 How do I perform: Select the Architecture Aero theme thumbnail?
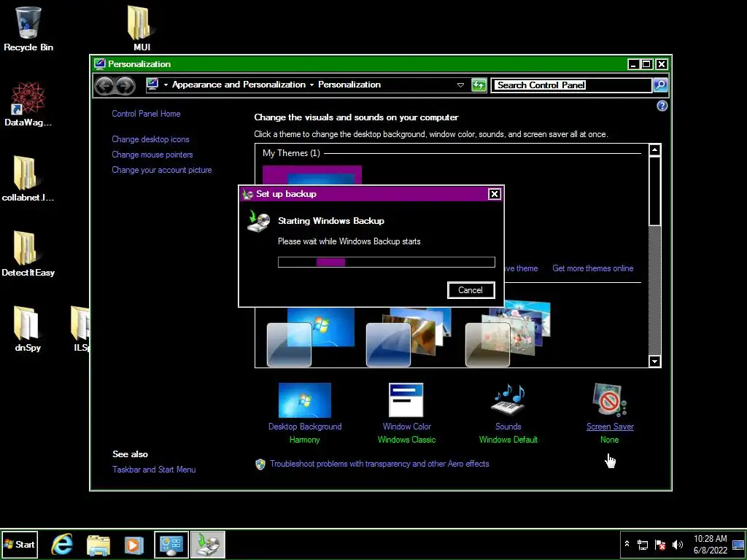[409, 337]
